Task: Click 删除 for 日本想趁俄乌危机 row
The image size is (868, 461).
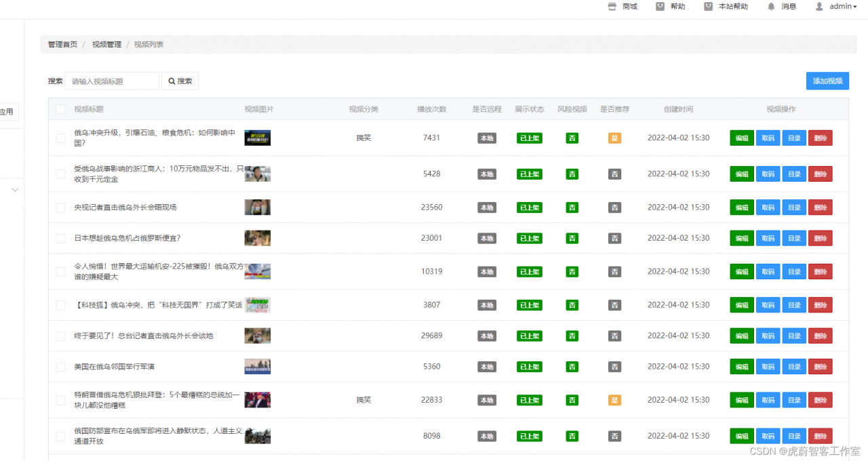Action: [821, 238]
